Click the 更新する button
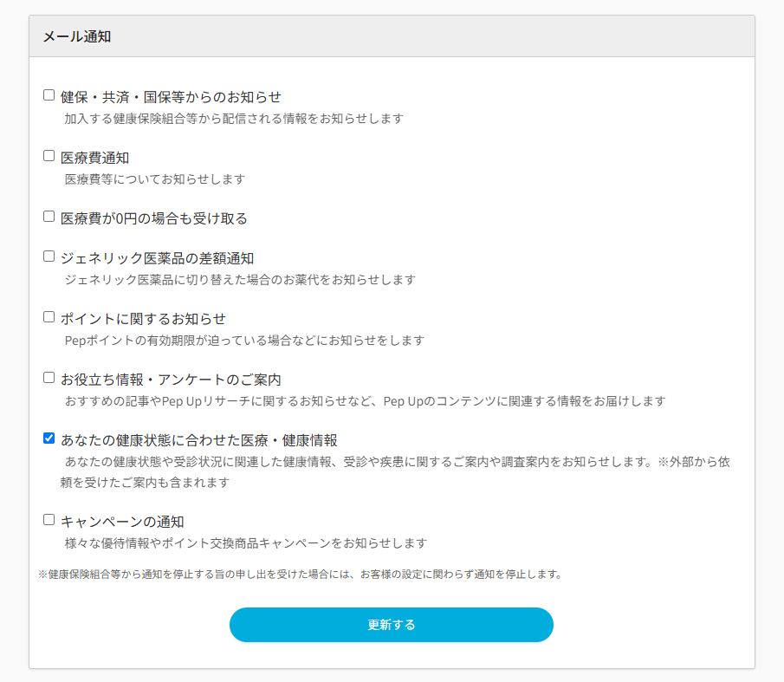Image resolution: width=784 pixels, height=682 pixels. pos(391,625)
